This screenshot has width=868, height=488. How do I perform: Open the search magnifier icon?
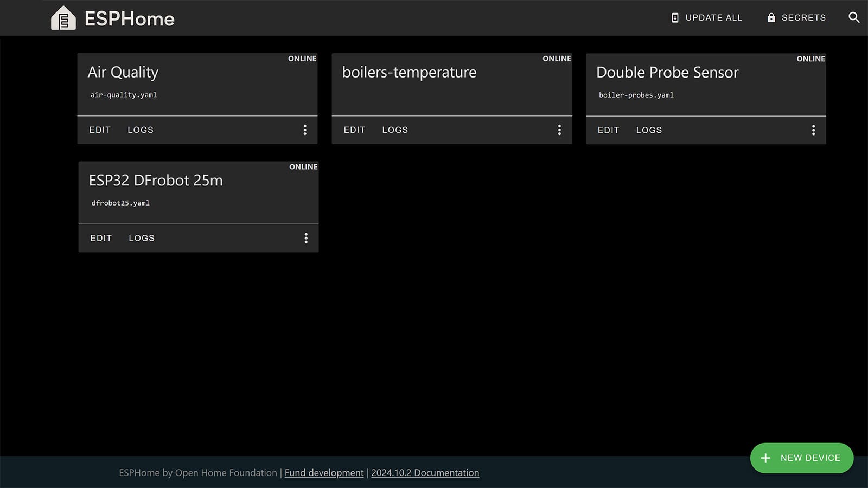tap(854, 18)
